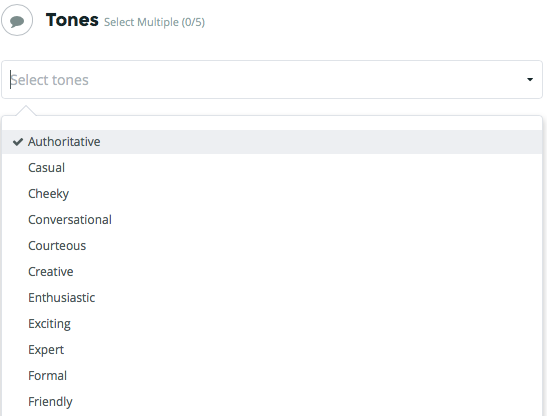Select Expert from the tones list
This screenshot has height=416, width=547.
272,350
